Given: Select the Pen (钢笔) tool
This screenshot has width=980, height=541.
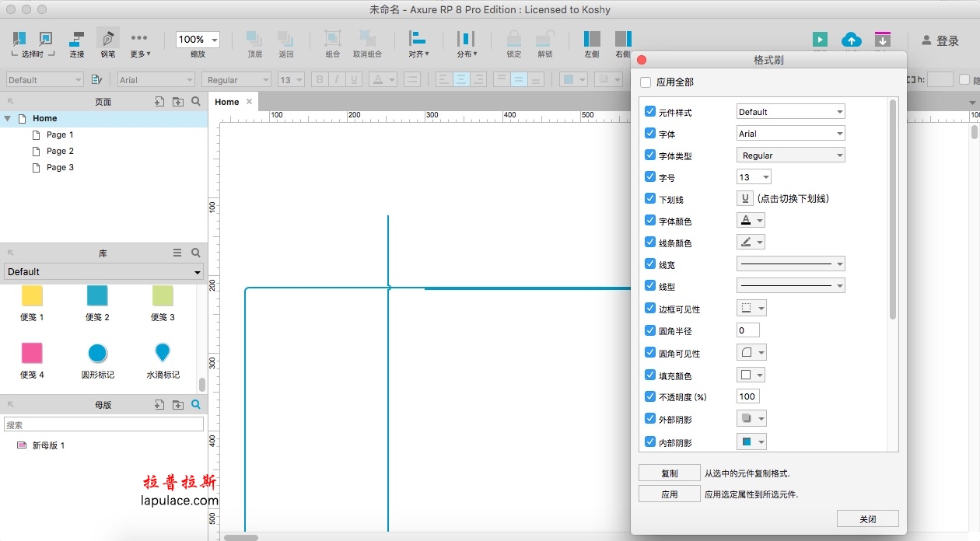Looking at the screenshot, I should pyautogui.click(x=107, y=39).
